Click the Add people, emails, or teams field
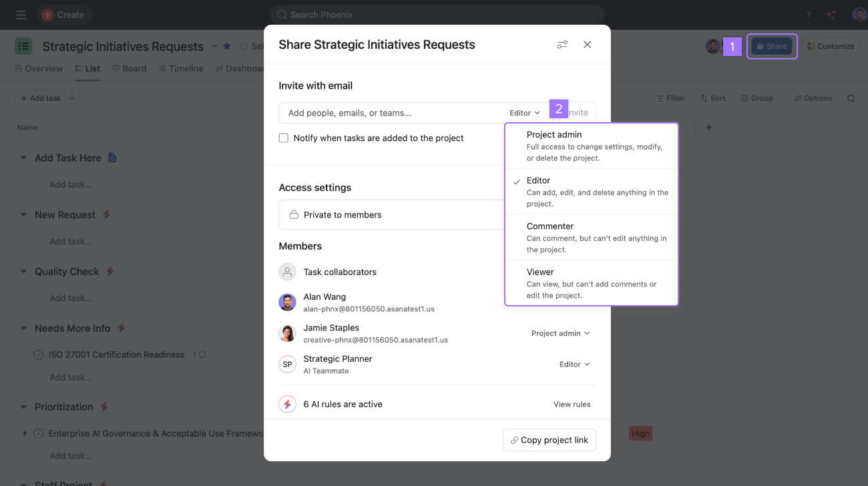Screen dimensions: 868x486 coord(394,113)
